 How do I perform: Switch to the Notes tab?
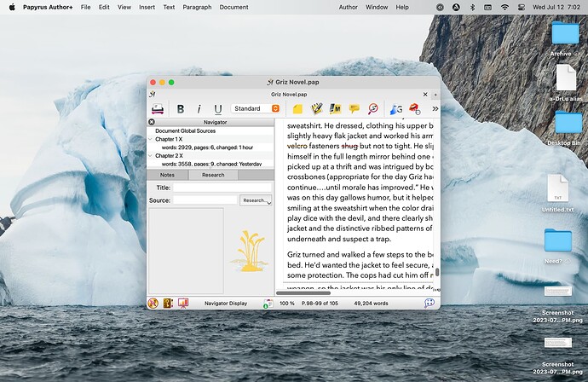167,175
